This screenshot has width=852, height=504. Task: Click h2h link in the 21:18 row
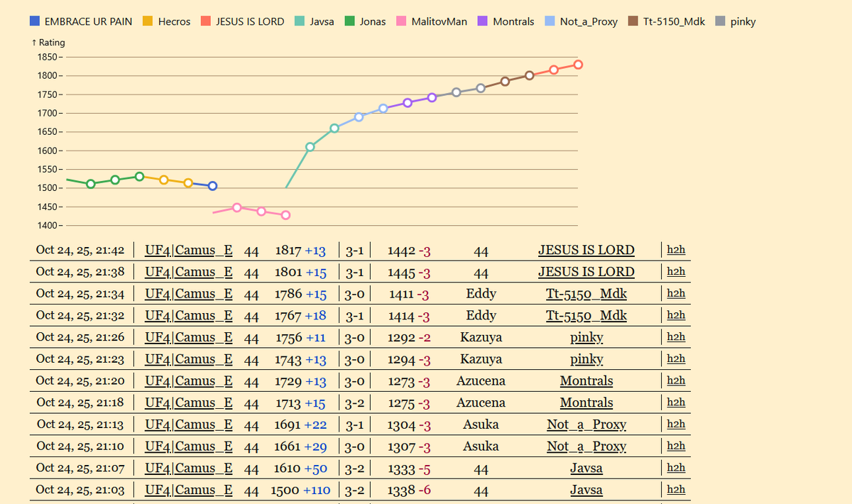[x=677, y=402]
